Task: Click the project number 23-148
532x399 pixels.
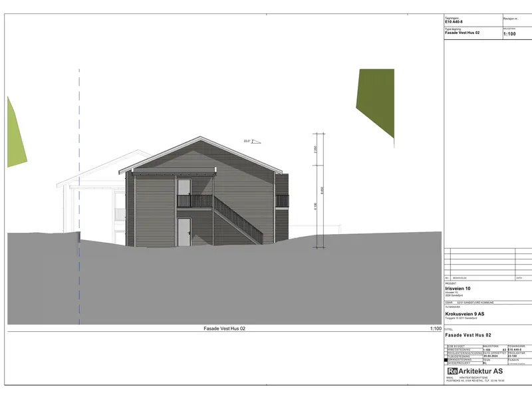Action: (512, 356)
